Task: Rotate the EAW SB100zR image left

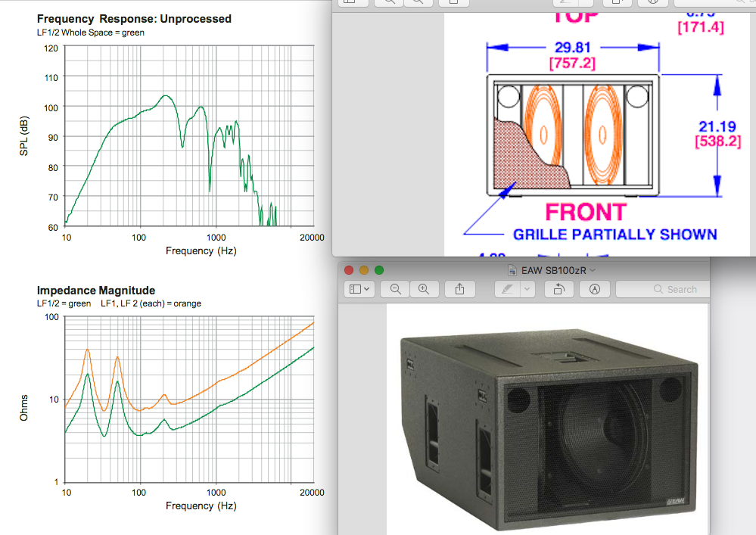Action: tap(559, 289)
